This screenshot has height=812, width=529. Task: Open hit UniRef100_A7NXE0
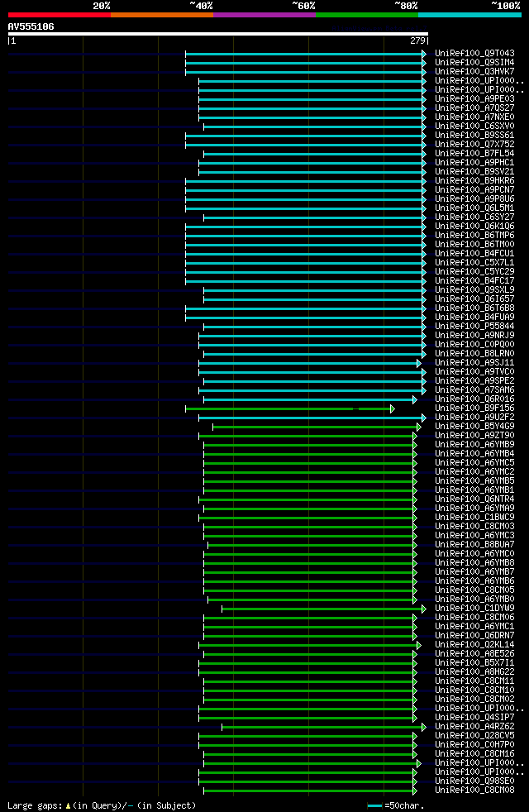(474, 117)
